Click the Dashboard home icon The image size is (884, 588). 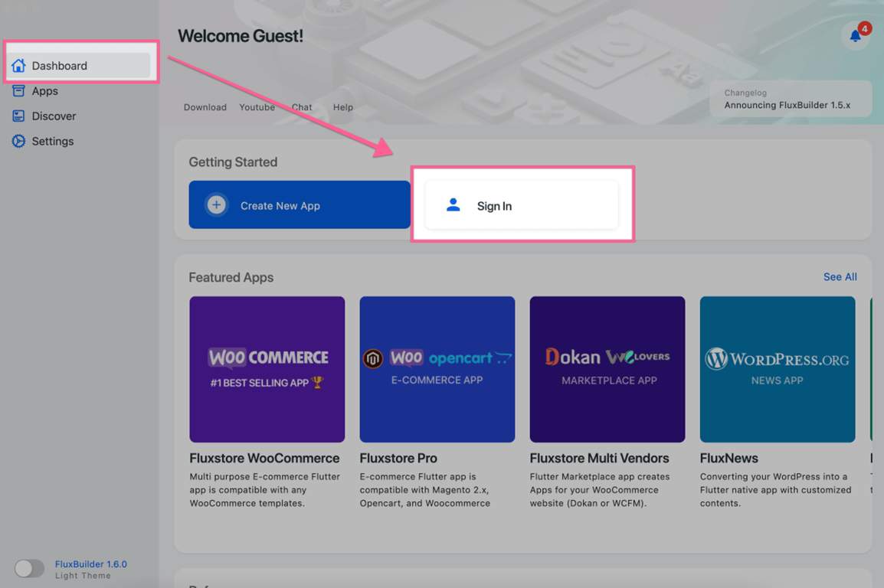click(18, 66)
